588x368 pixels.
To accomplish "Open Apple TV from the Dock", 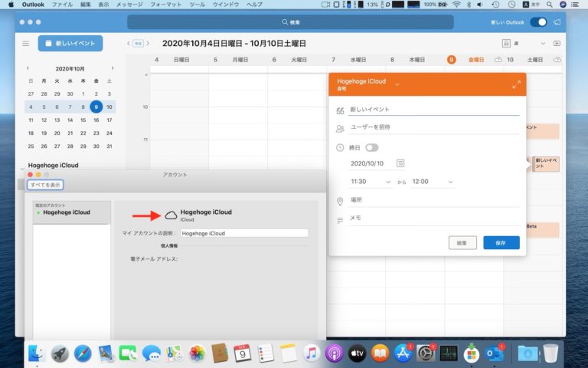I will click(357, 353).
